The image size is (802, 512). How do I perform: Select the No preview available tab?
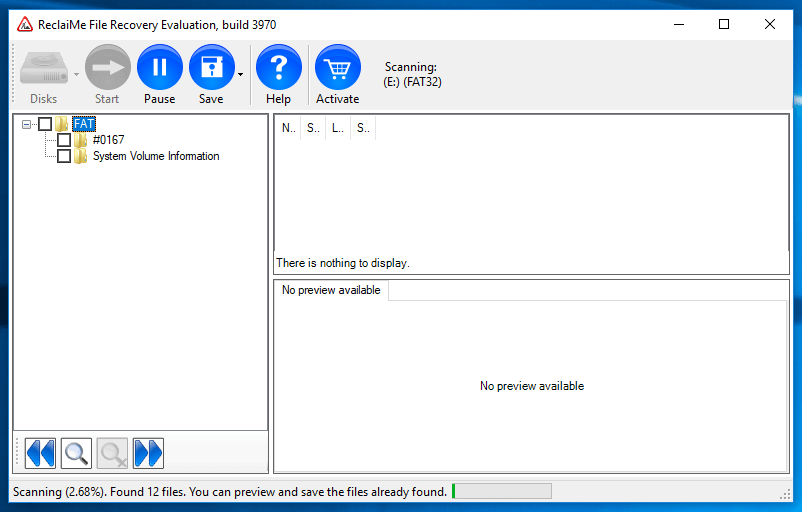point(331,290)
